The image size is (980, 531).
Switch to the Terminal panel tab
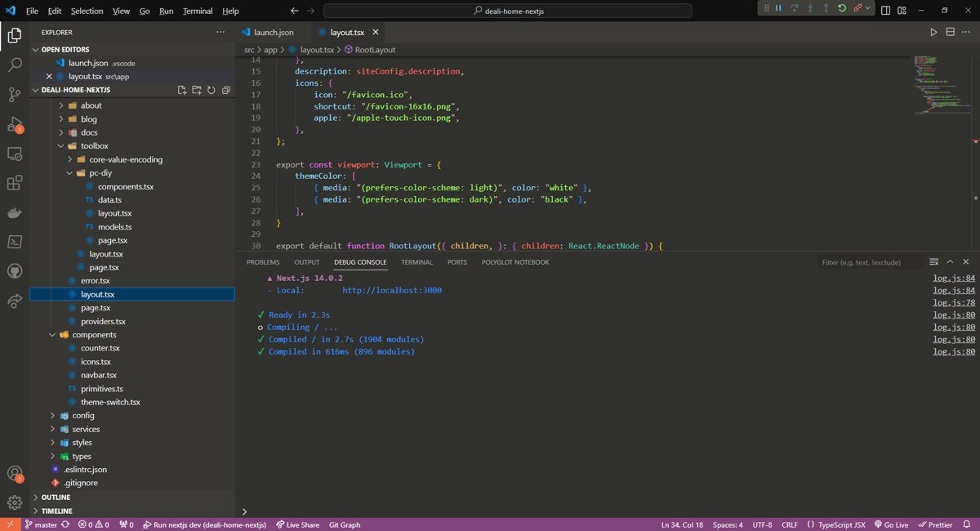tap(416, 262)
